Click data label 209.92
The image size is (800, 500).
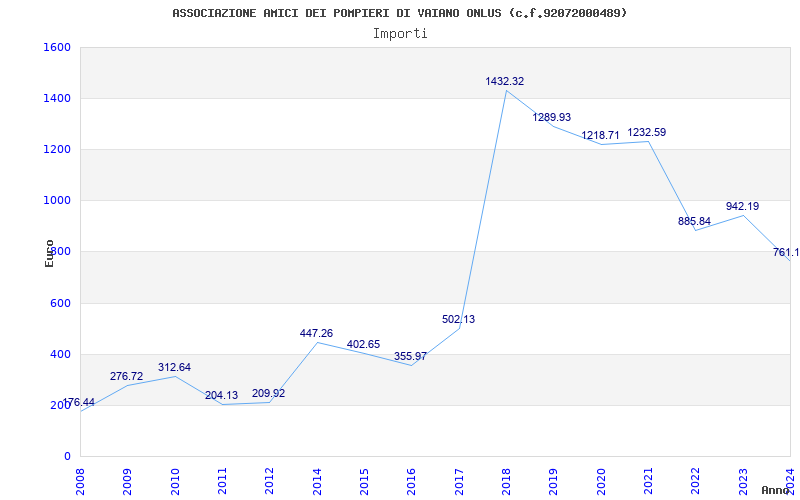click(x=268, y=393)
